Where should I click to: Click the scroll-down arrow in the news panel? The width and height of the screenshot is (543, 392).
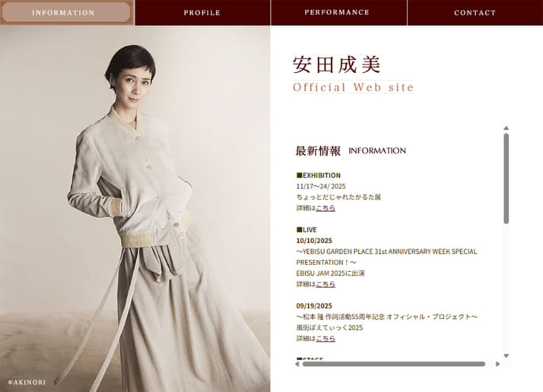click(506, 356)
